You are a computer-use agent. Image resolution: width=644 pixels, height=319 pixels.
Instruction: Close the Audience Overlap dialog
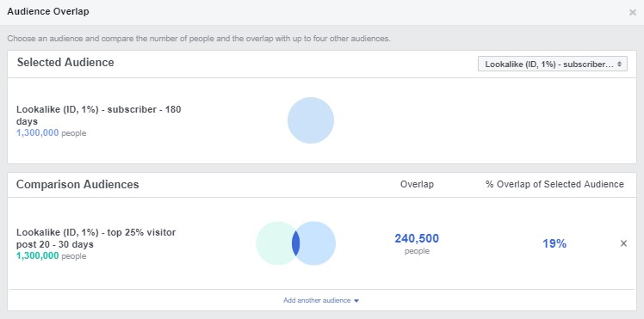coord(633,12)
